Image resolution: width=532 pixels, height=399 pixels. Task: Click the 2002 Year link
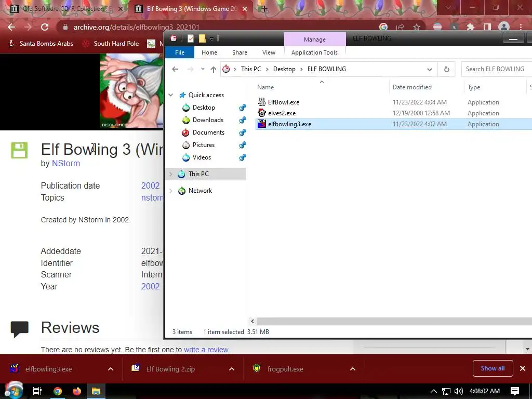point(150,286)
